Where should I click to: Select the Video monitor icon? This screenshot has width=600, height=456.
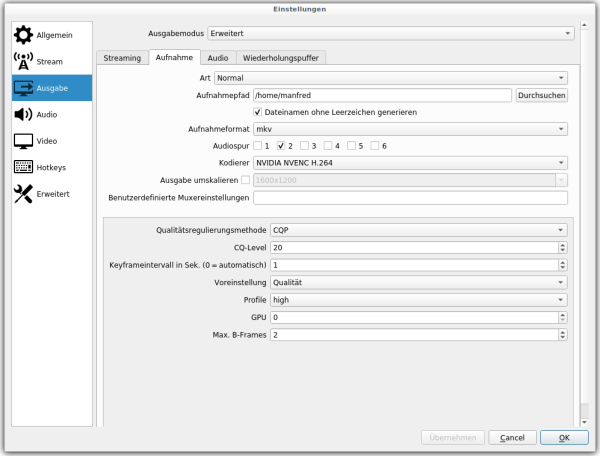click(x=23, y=141)
